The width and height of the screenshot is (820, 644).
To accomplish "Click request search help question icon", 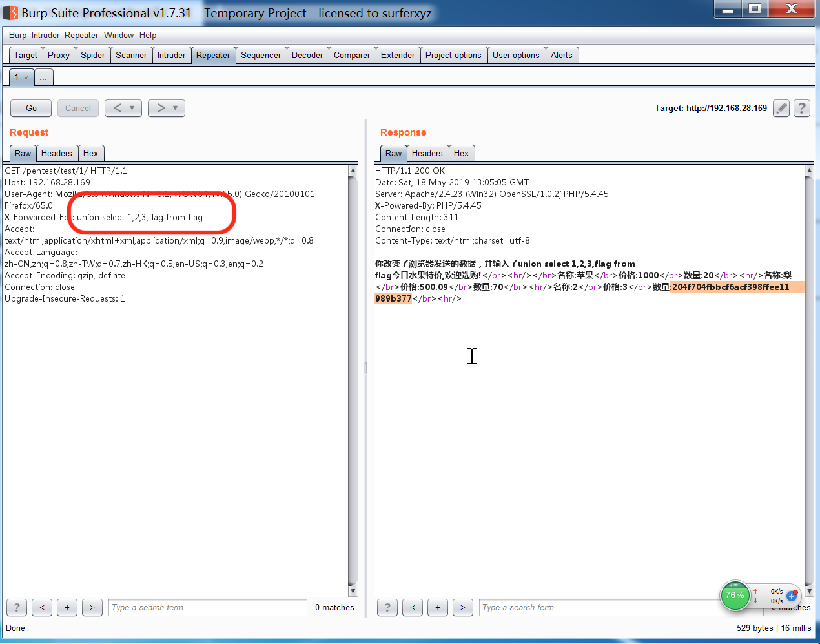I will (17, 607).
